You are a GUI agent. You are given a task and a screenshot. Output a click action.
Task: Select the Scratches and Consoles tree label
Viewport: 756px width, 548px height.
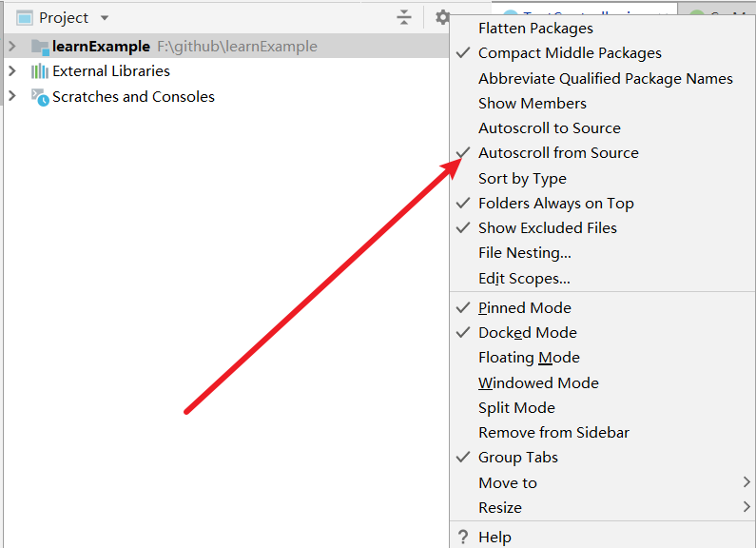point(133,96)
